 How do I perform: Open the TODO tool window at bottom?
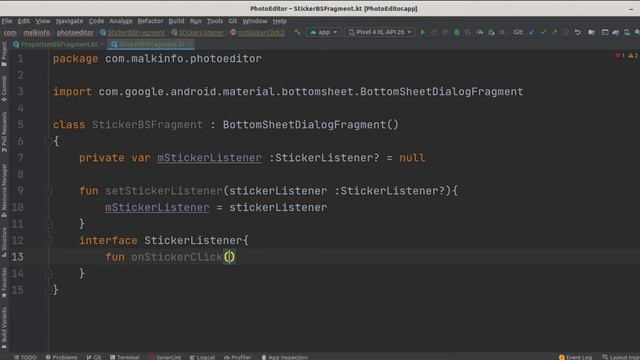(25, 357)
